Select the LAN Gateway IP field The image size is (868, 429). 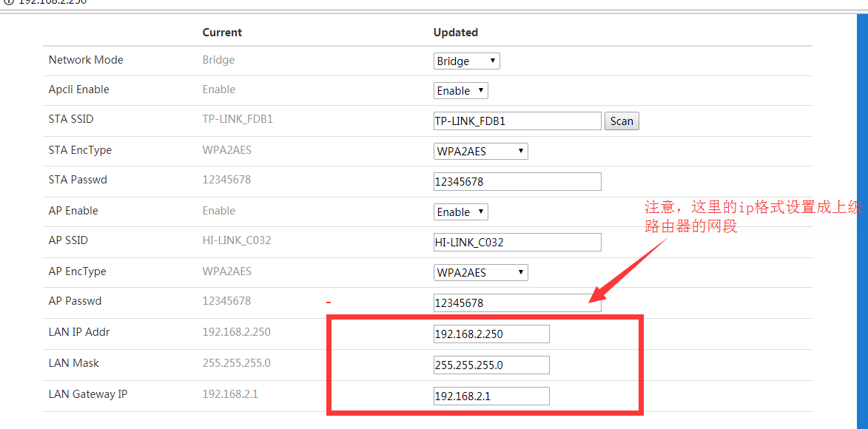click(x=491, y=396)
